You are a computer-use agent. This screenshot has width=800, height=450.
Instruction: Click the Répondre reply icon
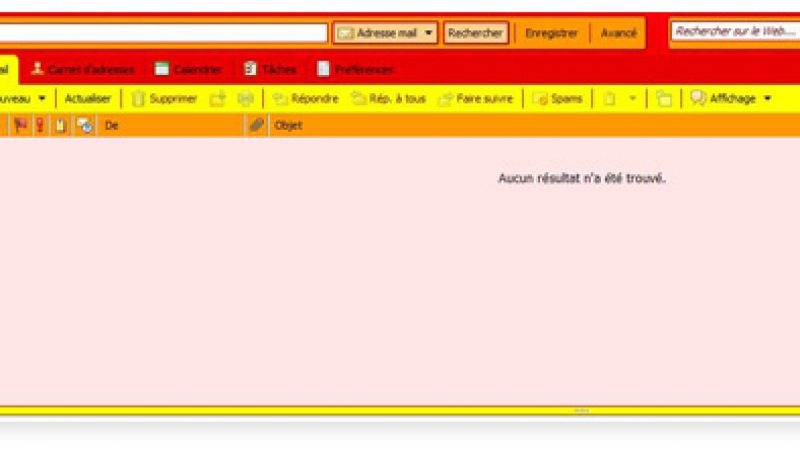click(x=280, y=98)
